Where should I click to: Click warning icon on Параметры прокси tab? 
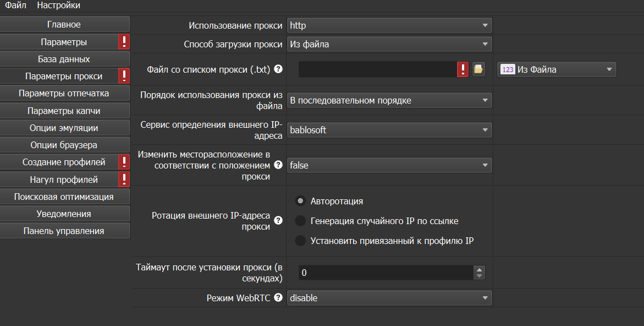124,76
